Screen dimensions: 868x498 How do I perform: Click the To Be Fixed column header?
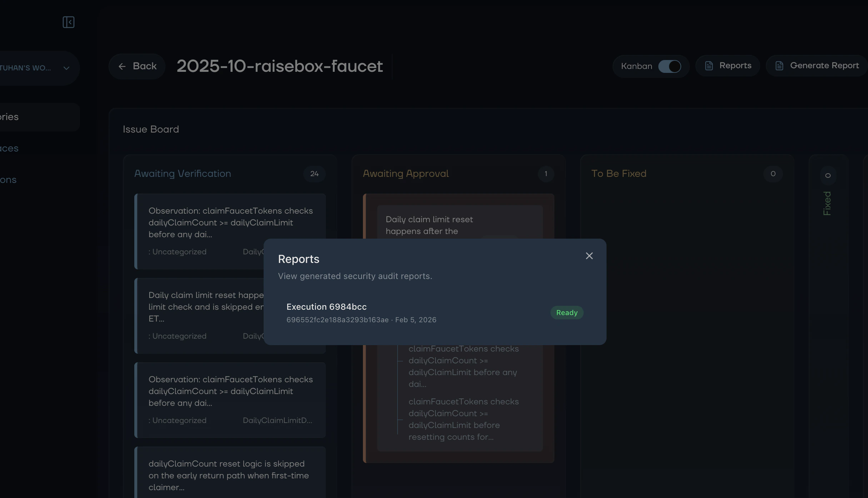pos(619,174)
